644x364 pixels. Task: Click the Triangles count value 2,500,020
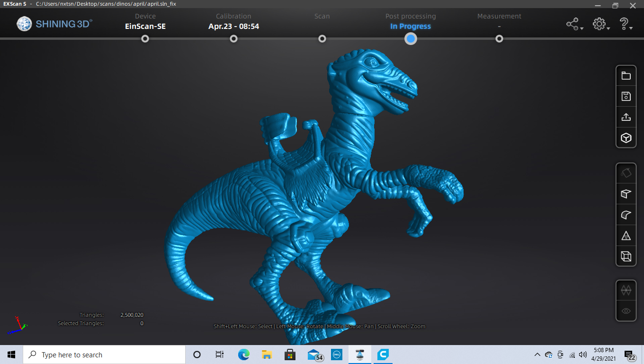point(132,315)
